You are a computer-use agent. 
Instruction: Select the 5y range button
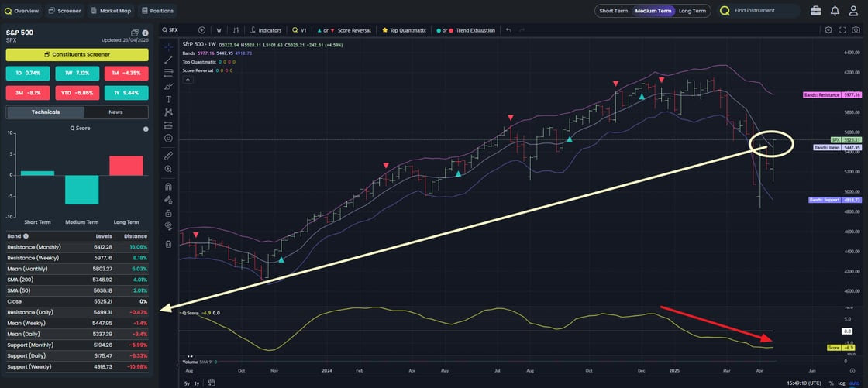(x=187, y=383)
